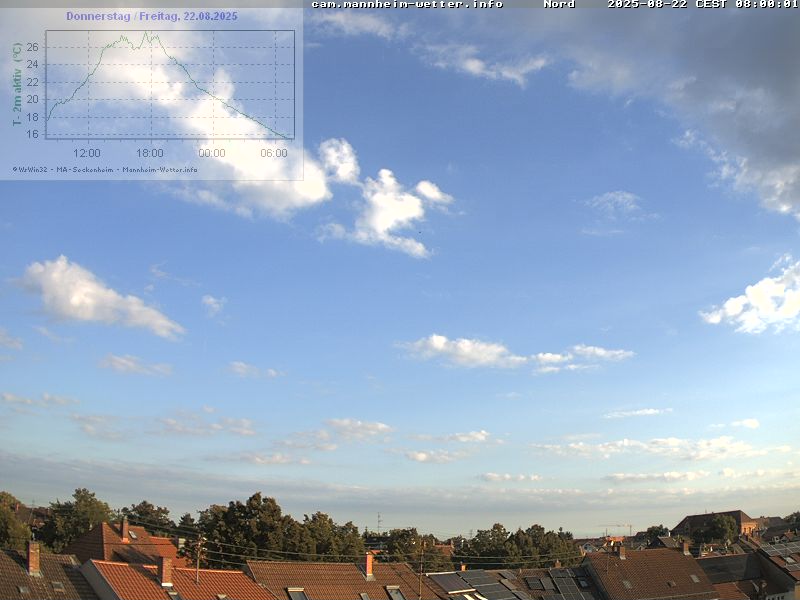This screenshot has height=600, width=800.
Task: Click the '26' value on temperature axis
Action: coord(33,47)
